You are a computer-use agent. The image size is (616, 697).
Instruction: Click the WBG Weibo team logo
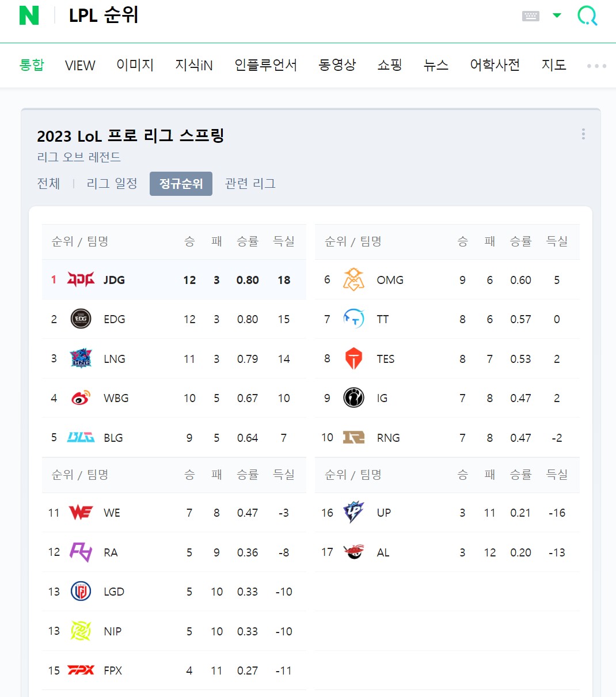point(81,398)
